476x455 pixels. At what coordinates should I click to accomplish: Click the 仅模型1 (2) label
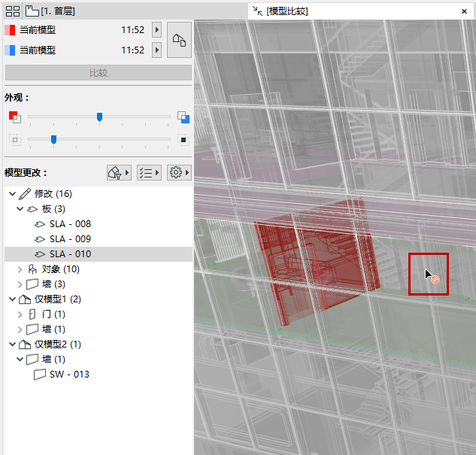[58, 299]
